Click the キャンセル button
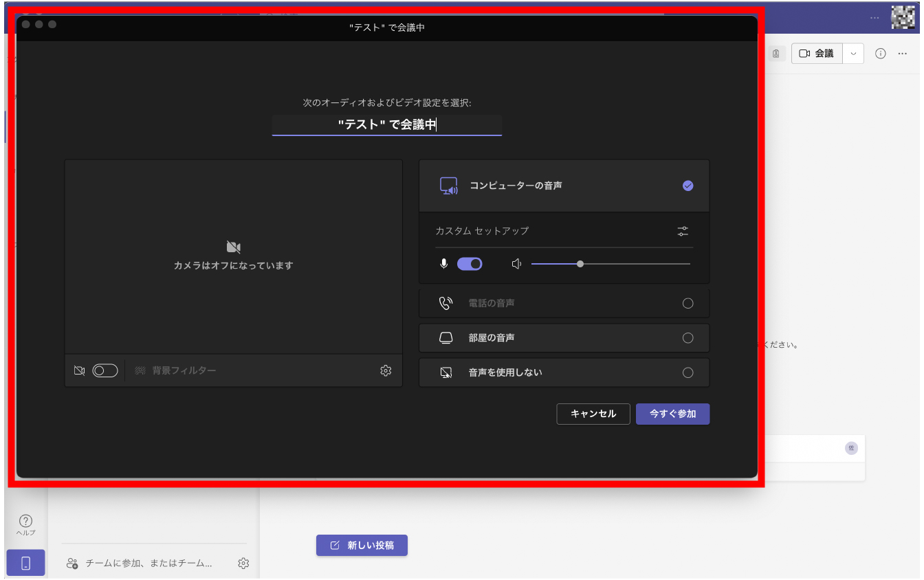 coord(593,414)
